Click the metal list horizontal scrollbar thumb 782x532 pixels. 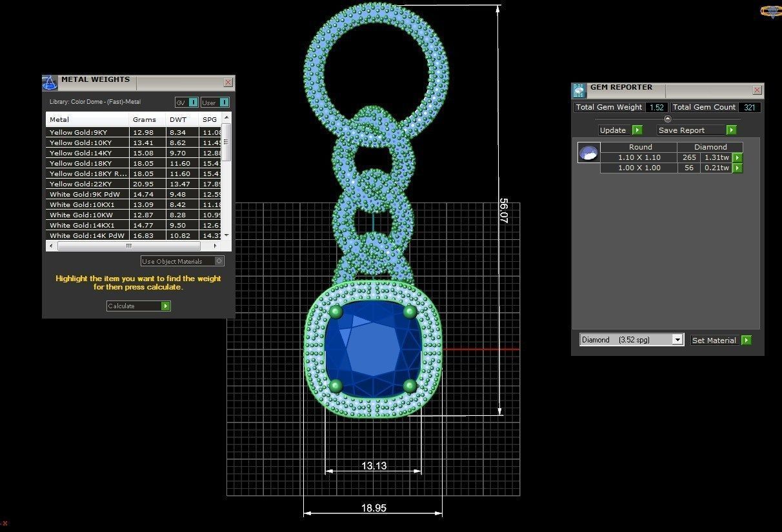pyautogui.click(x=129, y=246)
